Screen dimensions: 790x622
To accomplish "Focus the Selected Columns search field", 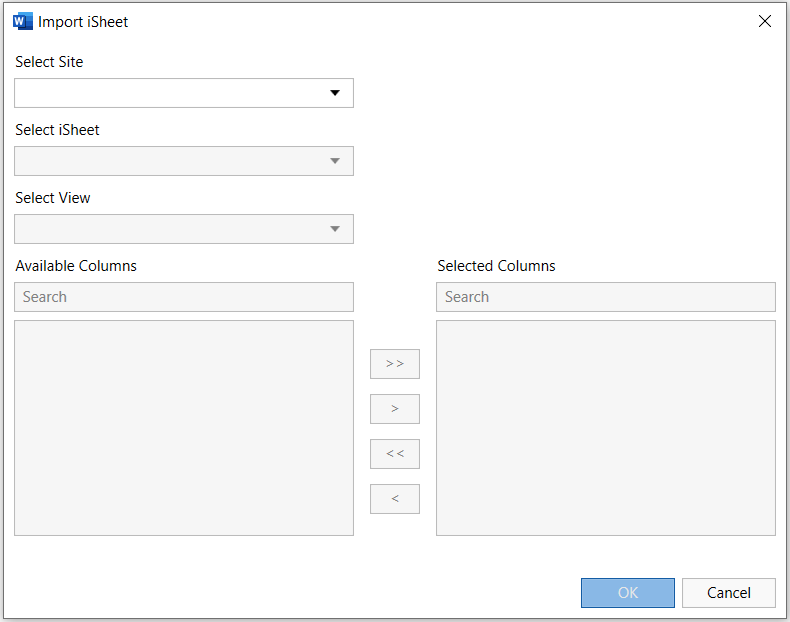I will [606, 297].
